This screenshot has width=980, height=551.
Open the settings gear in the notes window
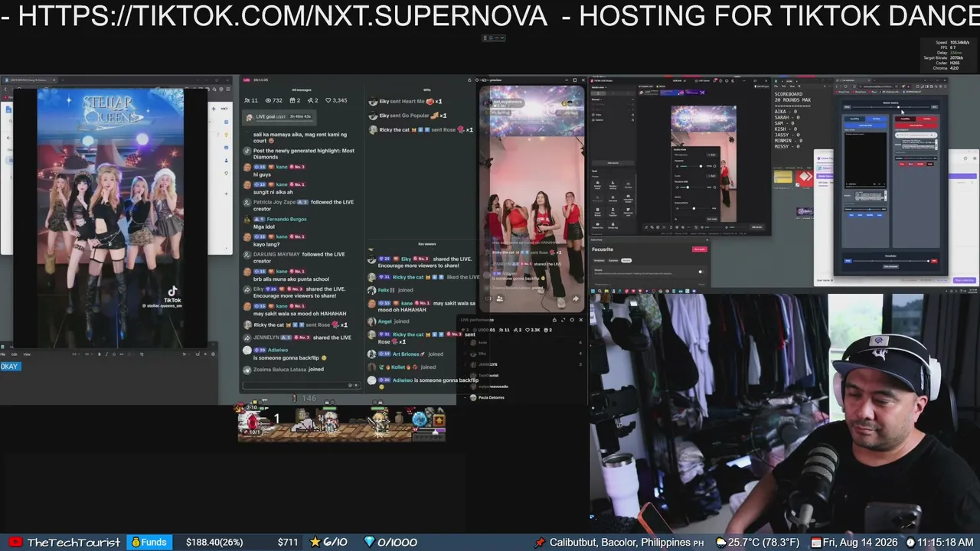click(213, 354)
